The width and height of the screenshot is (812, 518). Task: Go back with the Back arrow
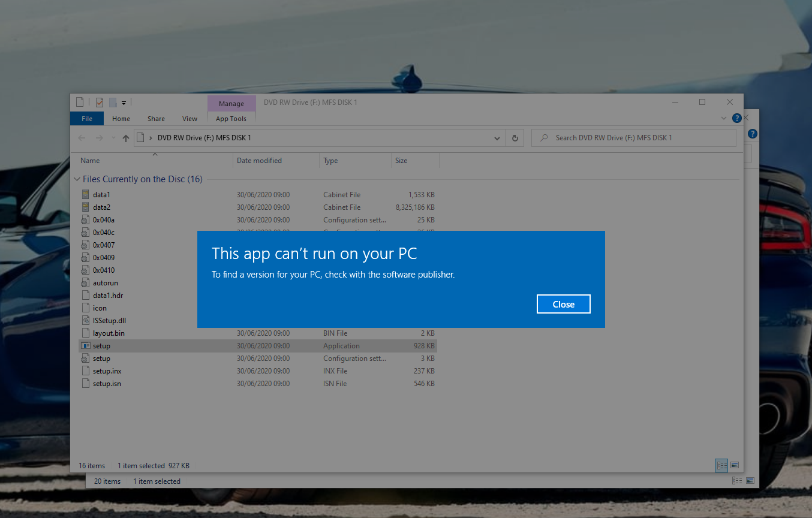(x=82, y=138)
